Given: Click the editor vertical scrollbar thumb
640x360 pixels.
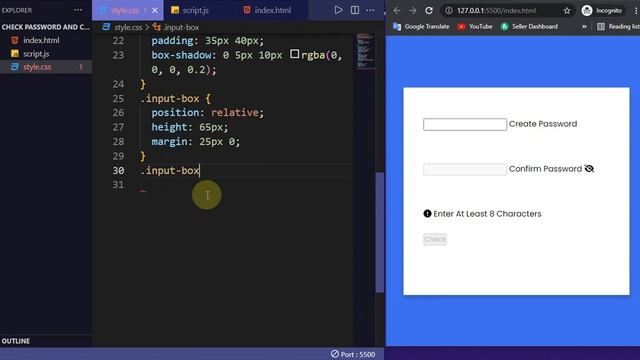Looking at the screenshot, I should pyautogui.click(x=380, y=232).
